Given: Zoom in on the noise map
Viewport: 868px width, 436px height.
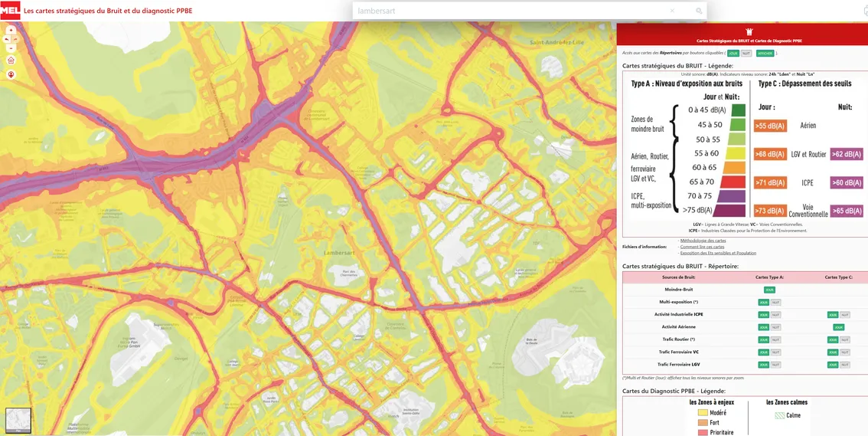Looking at the screenshot, I should pos(11,30).
